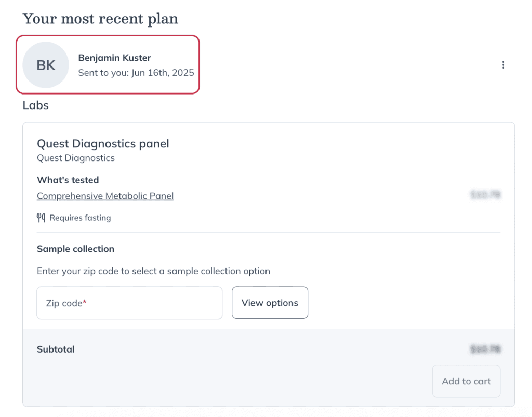532x417 pixels.
Task: Click the View options button
Action: click(270, 303)
